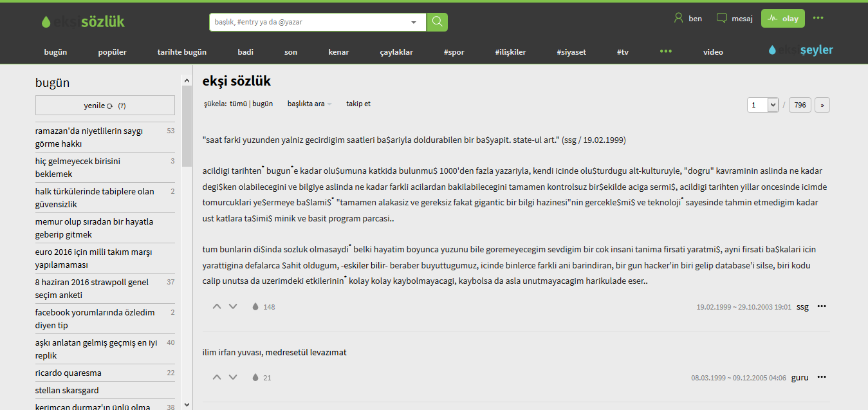Select şükela bugün filter
Image resolution: width=868 pixels, height=410 pixels.
click(263, 104)
